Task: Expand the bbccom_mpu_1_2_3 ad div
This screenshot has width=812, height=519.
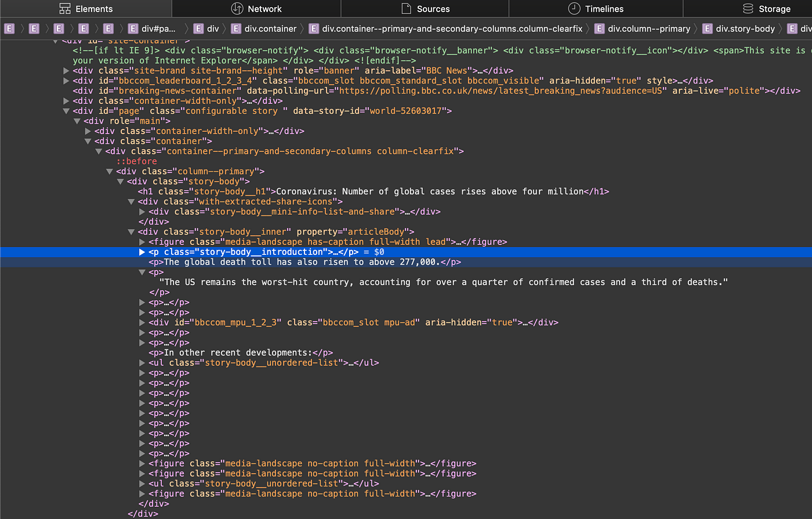Action: [x=142, y=322]
